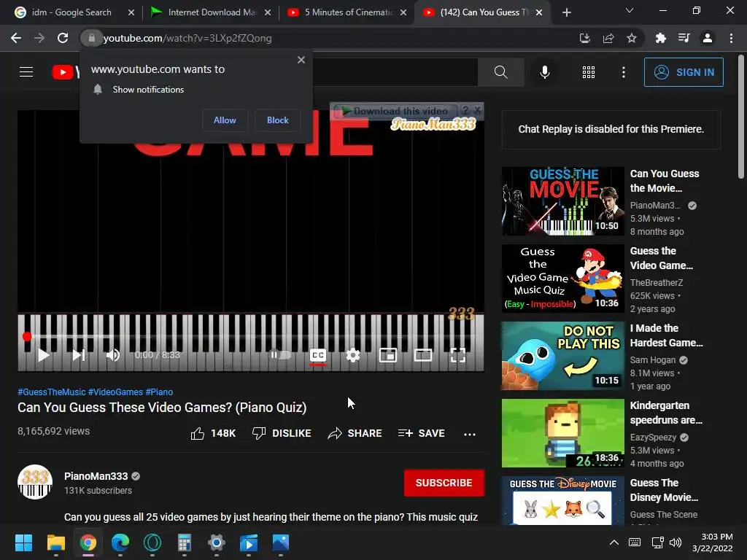Open YouTube settings three-dot menu
747x560 pixels.
623,72
